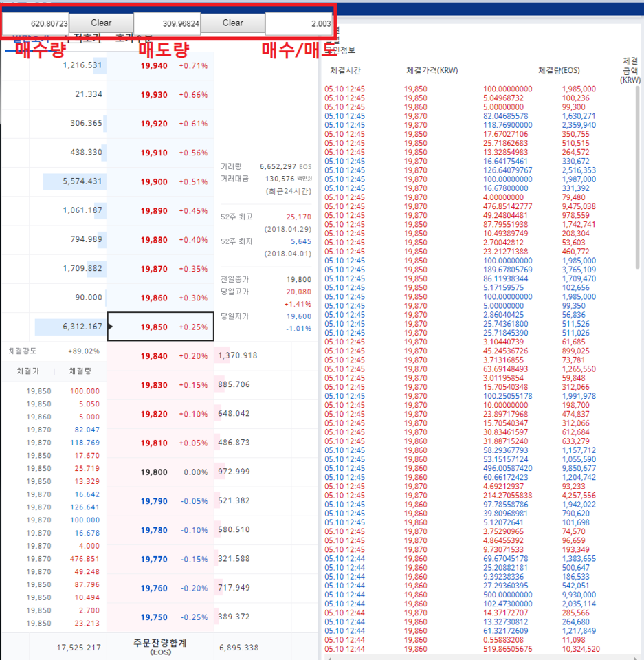The width and height of the screenshot is (644, 660).
Task: Click the 19,850 current price row (+0.25%)
Action: 161,327
